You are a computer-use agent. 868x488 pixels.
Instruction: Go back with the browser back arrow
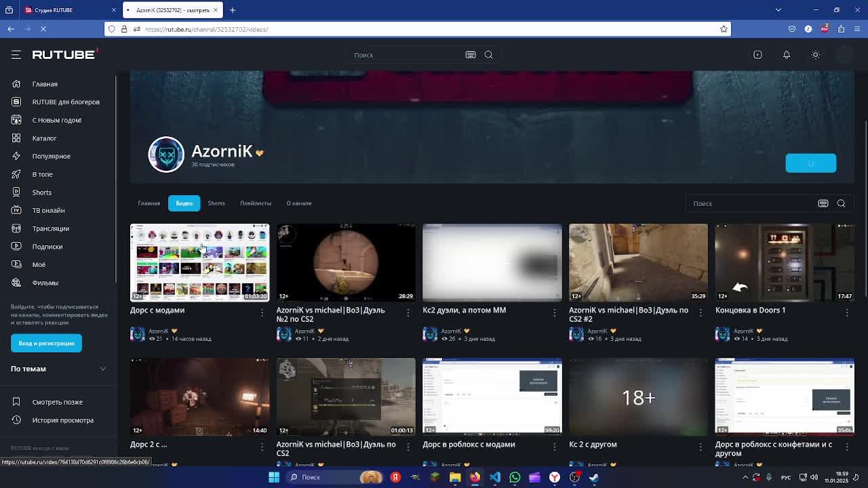[x=11, y=29]
